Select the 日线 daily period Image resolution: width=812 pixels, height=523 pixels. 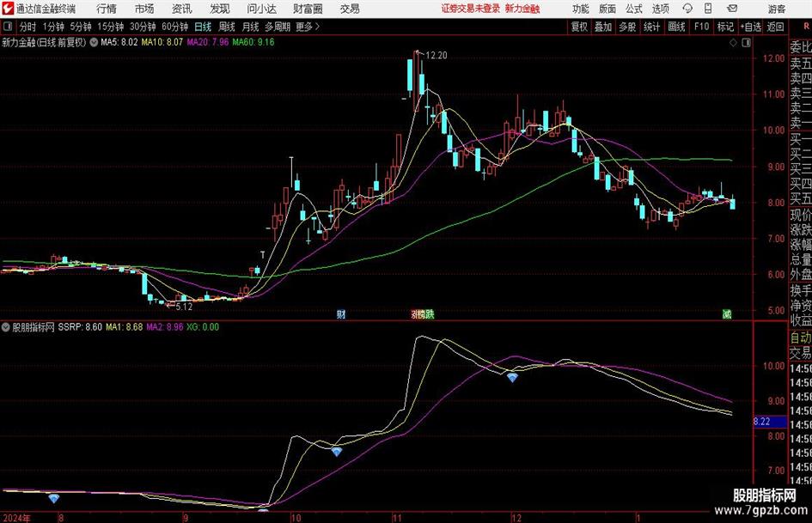(x=203, y=27)
